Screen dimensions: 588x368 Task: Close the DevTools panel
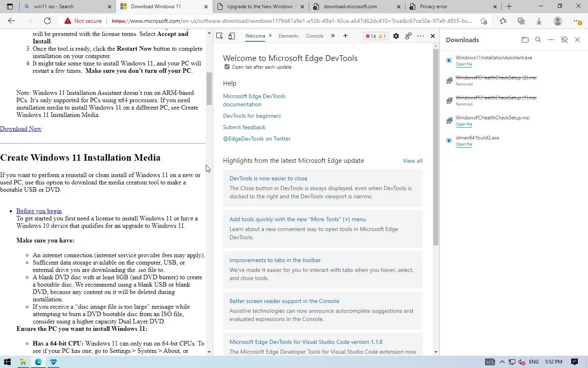(433, 36)
